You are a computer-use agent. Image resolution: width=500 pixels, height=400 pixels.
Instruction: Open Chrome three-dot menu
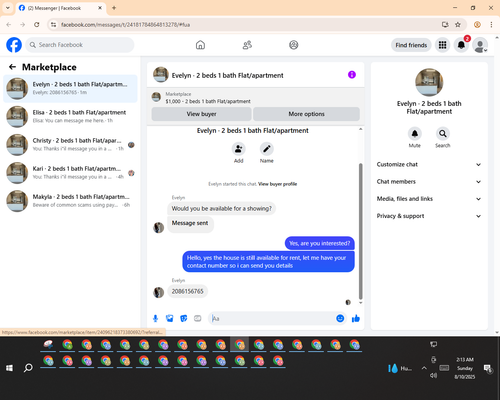[x=491, y=25]
